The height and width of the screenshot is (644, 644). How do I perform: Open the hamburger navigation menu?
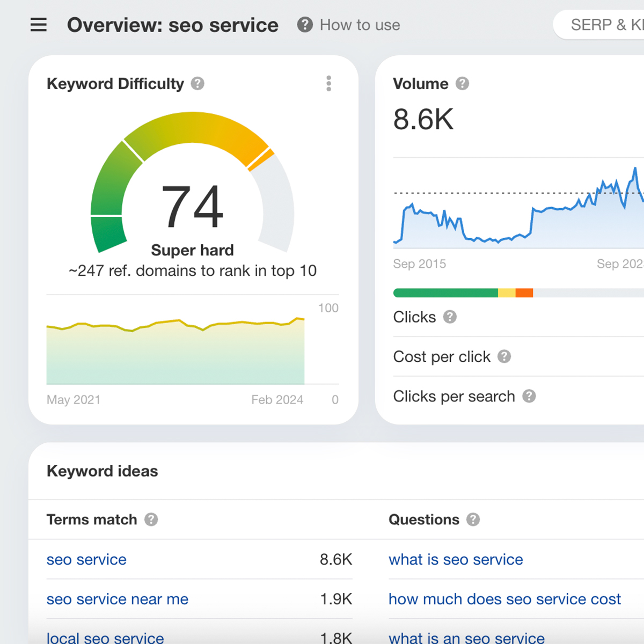[x=38, y=25]
